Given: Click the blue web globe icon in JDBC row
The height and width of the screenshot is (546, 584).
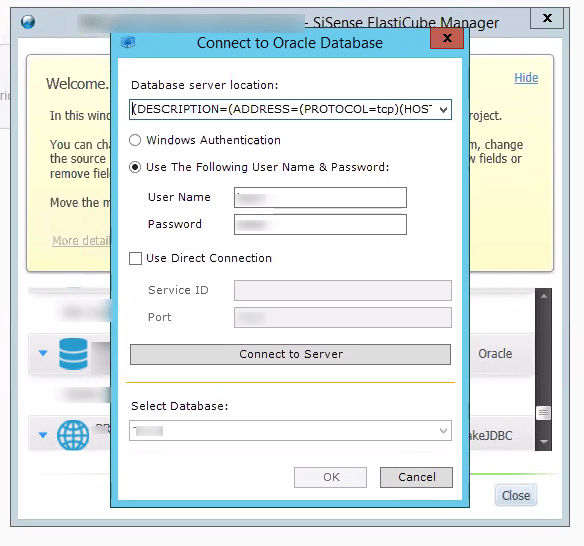Looking at the screenshot, I should coord(73,435).
